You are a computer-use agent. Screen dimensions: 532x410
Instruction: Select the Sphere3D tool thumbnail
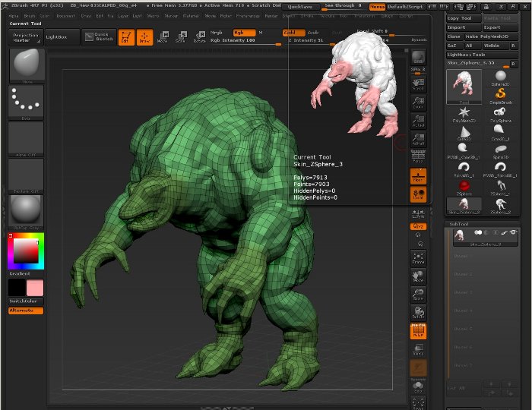502,74
